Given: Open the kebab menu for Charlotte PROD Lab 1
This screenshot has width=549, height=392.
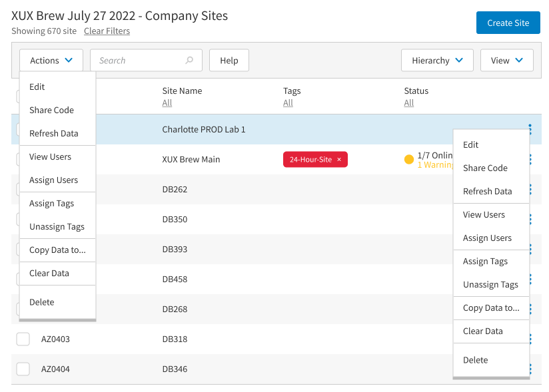Looking at the screenshot, I should point(530,129).
